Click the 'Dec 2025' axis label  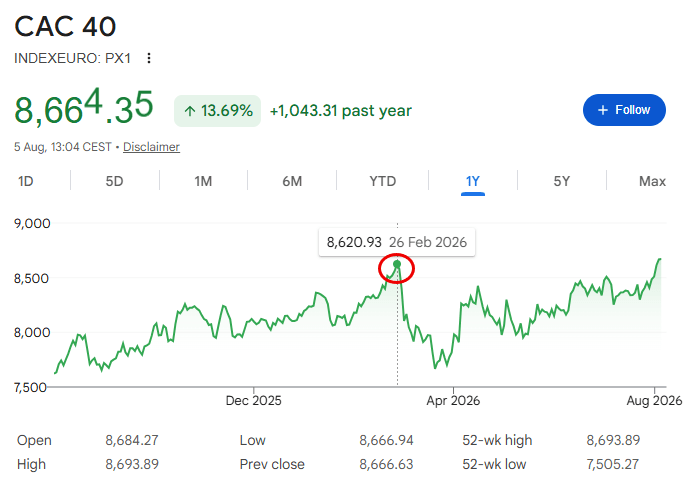click(x=253, y=400)
